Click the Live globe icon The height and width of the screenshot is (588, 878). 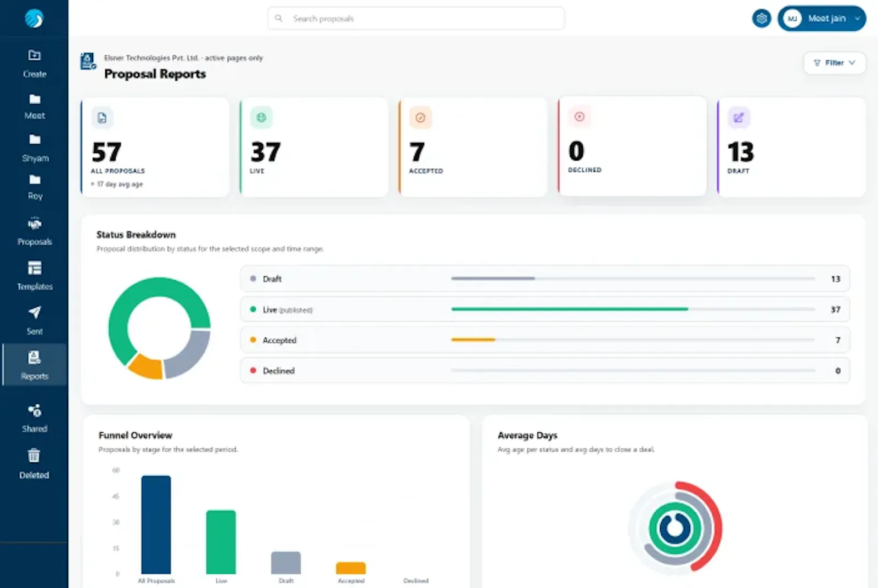(261, 117)
